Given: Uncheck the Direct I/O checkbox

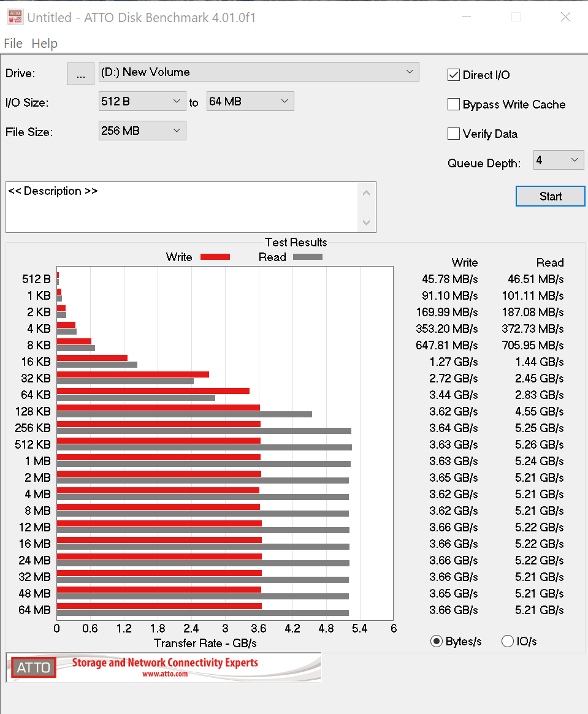Looking at the screenshot, I should click(x=454, y=75).
